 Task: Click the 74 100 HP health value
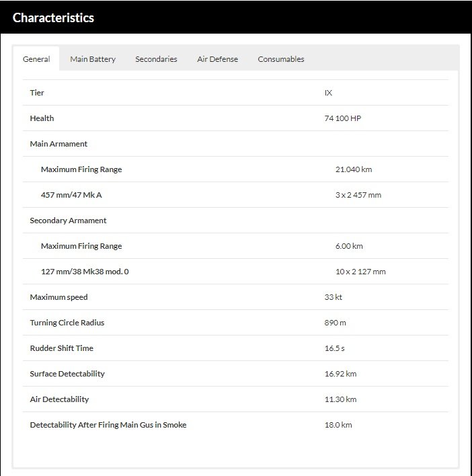tap(343, 118)
